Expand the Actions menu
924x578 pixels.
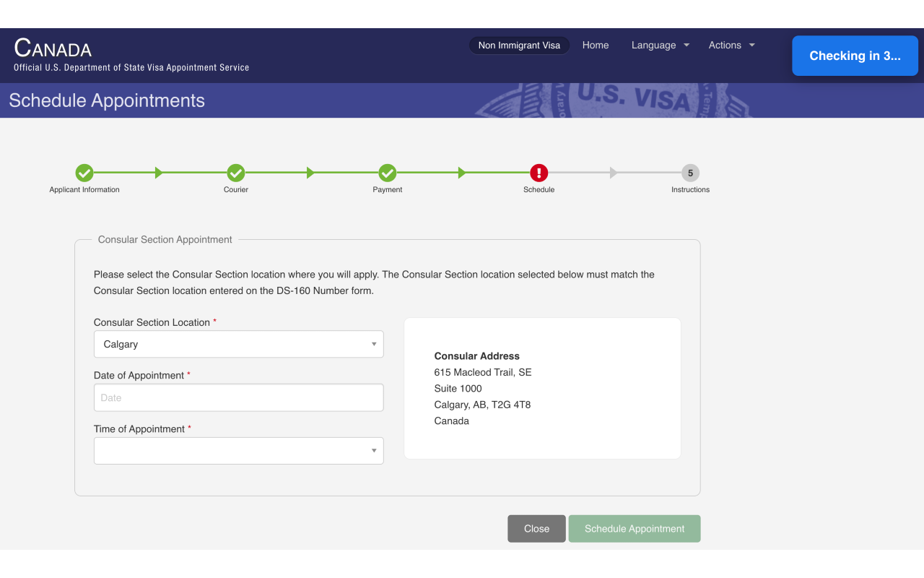[x=732, y=45]
